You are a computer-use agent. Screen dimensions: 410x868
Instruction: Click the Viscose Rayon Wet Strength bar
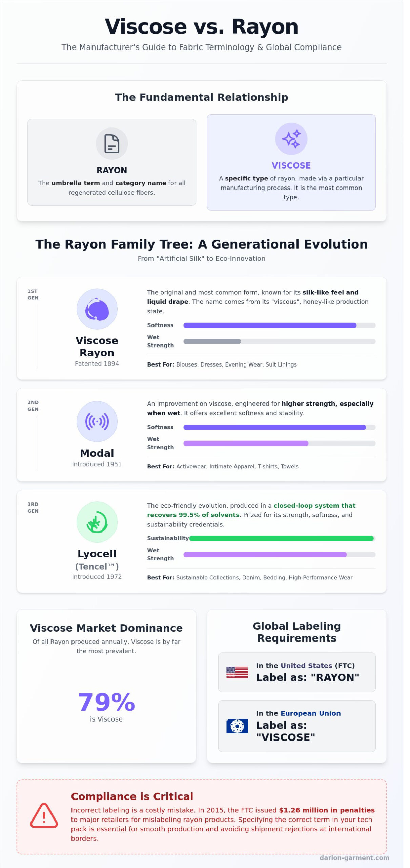pyautogui.click(x=279, y=341)
